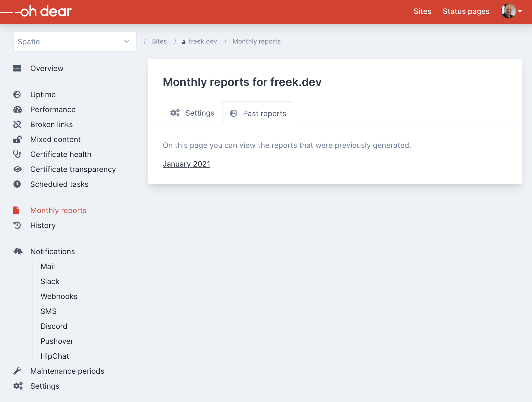The height and width of the screenshot is (402, 532).
Task: Click the Certificate transparency eye icon
Action: click(x=18, y=169)
